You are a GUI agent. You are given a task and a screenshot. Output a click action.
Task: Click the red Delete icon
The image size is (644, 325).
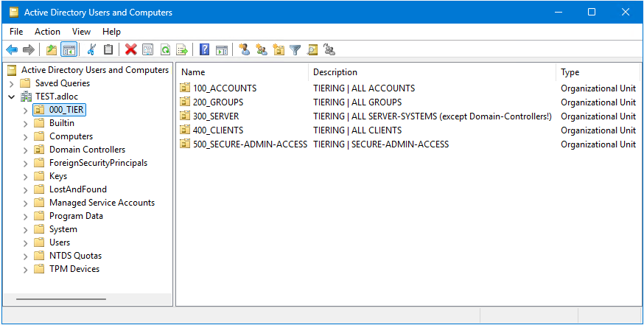tap(131, 50)
